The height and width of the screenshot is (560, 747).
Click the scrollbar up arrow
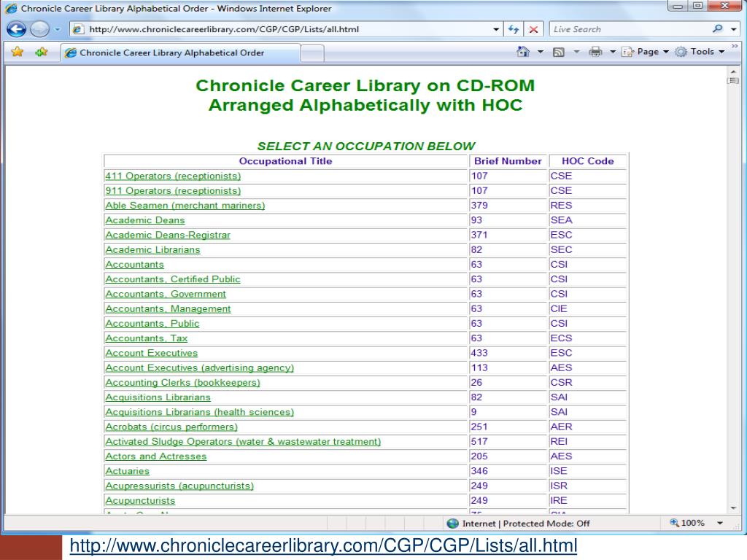click(x=733, y=72)
